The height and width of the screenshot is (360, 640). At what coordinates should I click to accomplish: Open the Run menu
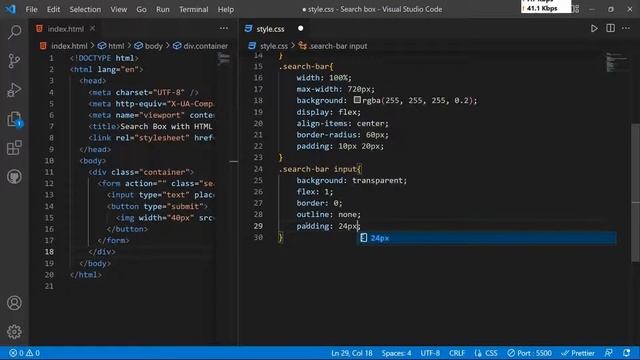[162, 9]
